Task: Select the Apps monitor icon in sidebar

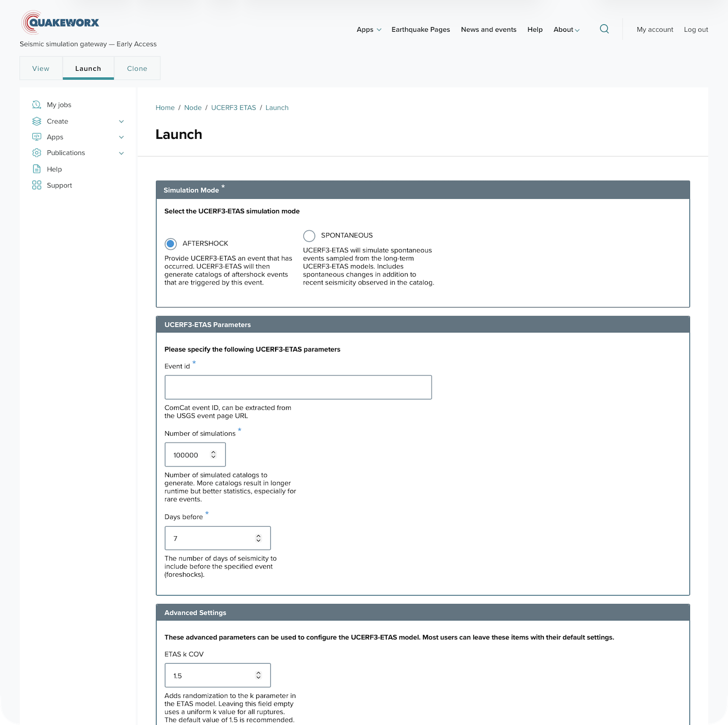Action: (x=36, y=137)
